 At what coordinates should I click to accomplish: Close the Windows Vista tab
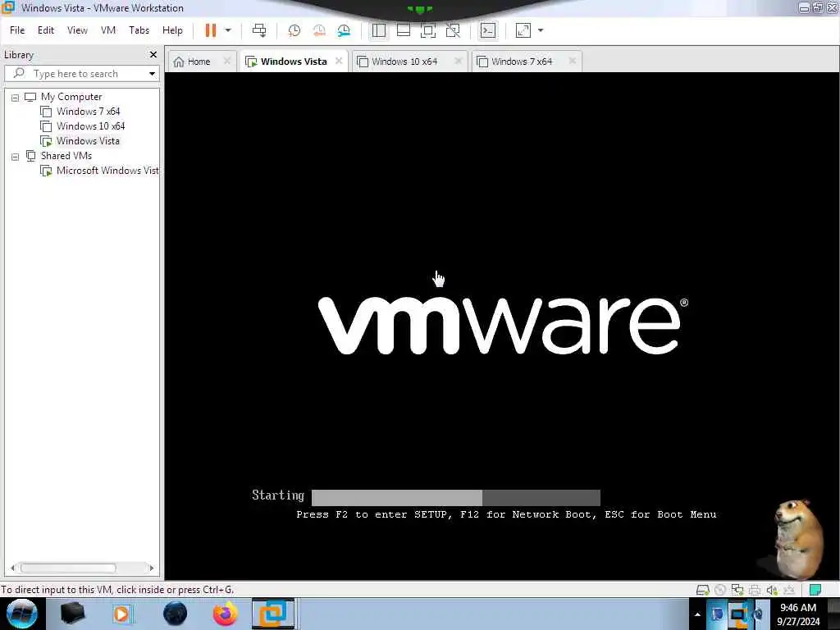[339, 61]
